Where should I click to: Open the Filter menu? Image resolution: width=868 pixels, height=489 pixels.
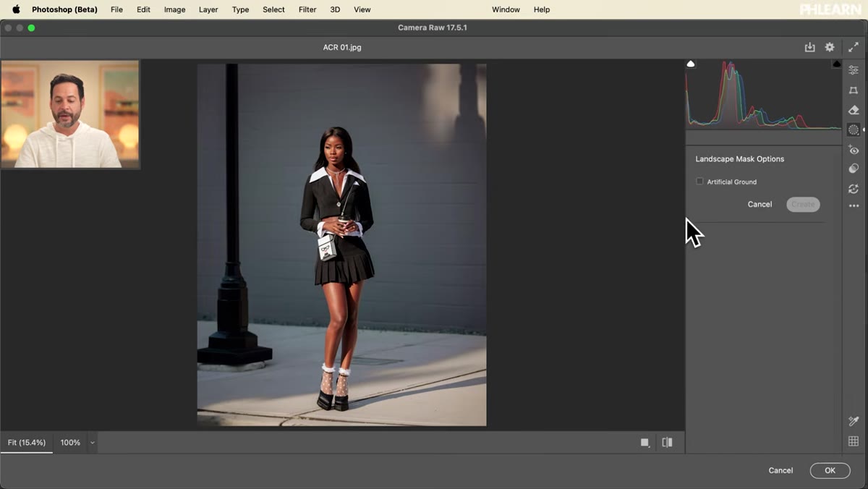point(307,9)
